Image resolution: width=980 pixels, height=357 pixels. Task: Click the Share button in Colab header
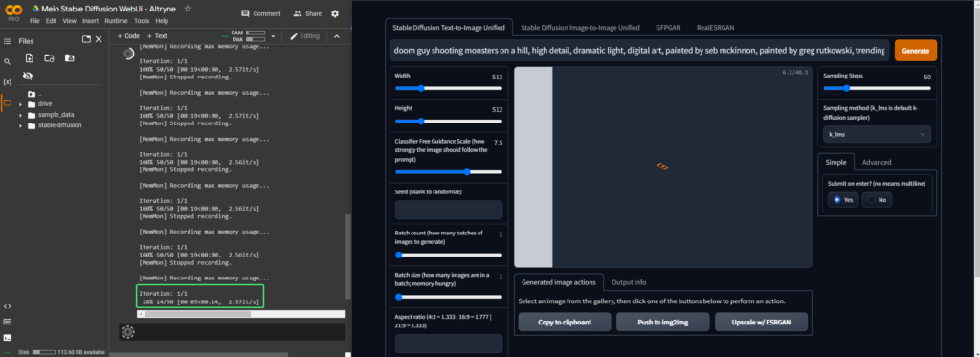click(x=307, y=13)
